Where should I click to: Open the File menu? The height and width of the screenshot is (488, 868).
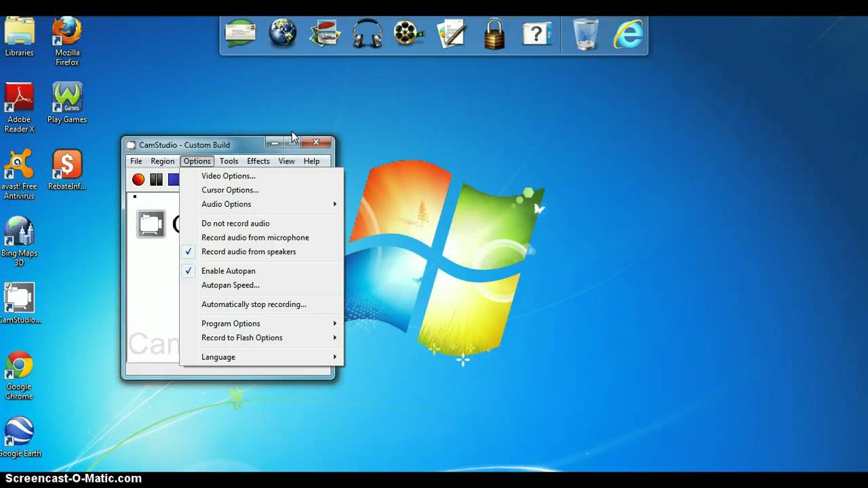pyautogui.click(x=136, y=161)
